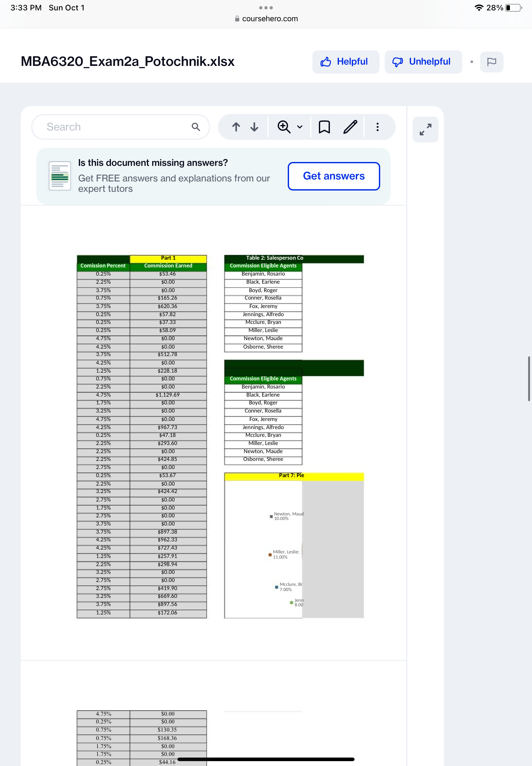Open the more options vertical dots menu
The width and height of the screenshot is (532, 766).
(377, 127)
